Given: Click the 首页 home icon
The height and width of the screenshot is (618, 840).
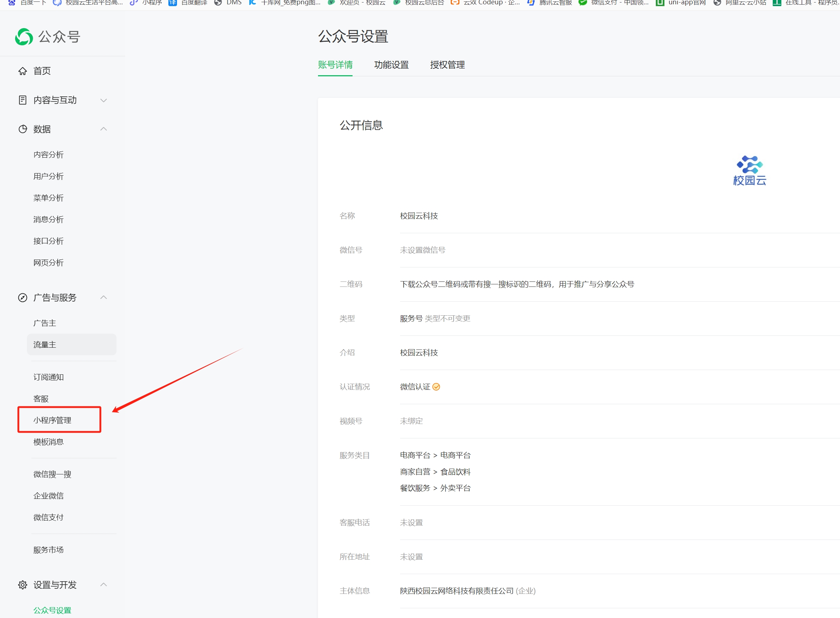Looking at the screenshot, I should click(22, 71).
